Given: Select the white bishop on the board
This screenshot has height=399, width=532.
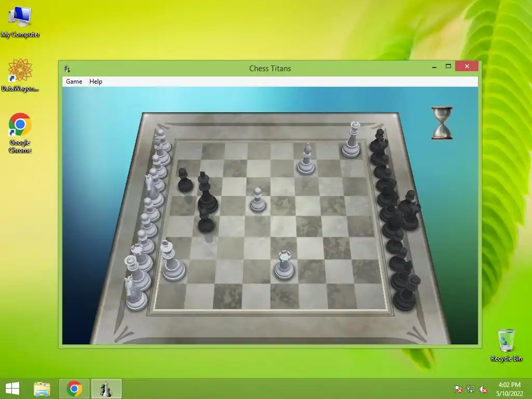Looking at the screenshot, I should click(x=306, y=159).
